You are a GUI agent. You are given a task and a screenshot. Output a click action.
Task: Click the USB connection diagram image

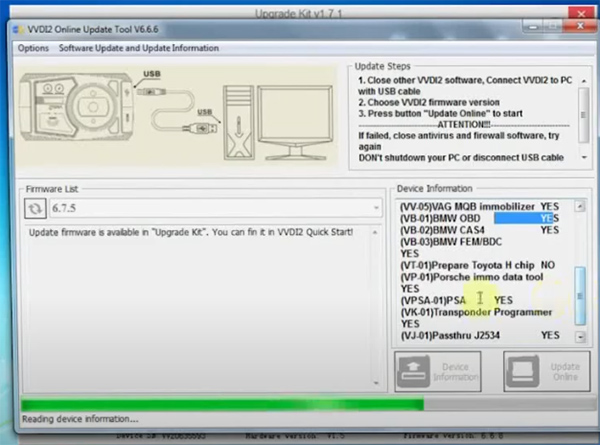click(176, 116)
